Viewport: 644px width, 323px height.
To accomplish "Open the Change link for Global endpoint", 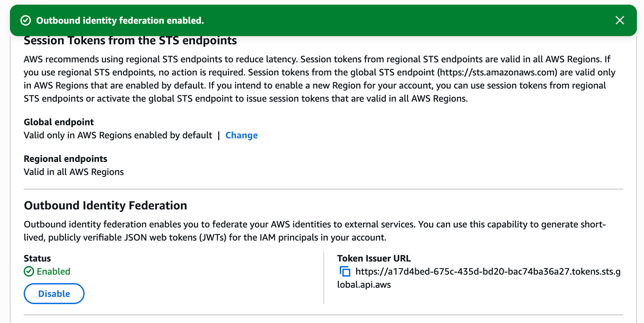I will coord(241,135).
